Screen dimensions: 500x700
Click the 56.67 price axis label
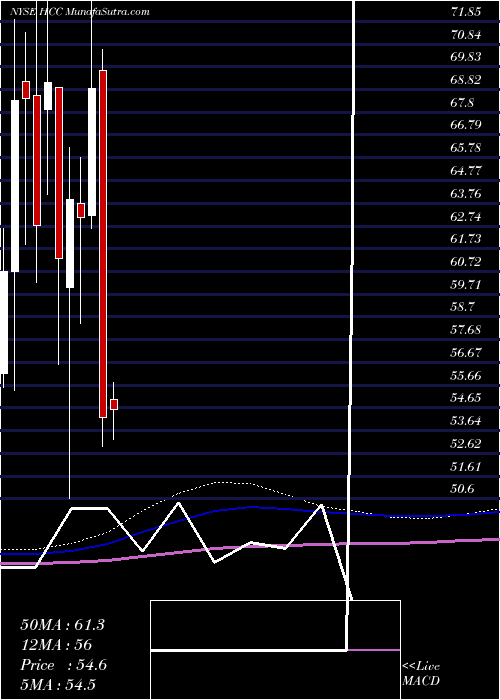pos(466,353)
